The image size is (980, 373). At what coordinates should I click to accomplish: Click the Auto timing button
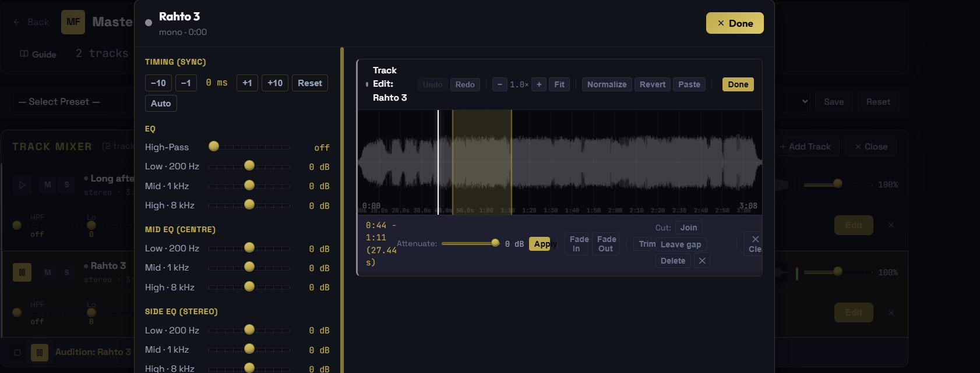[161, 104]
